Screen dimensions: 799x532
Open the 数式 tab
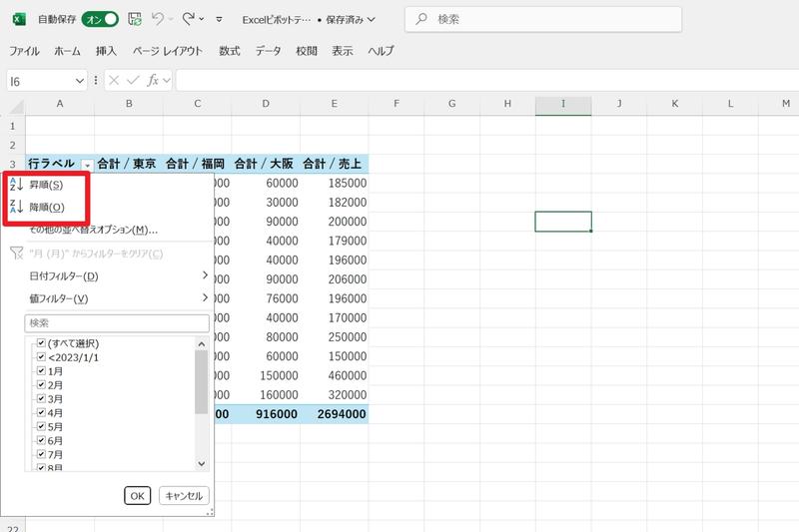[230, 51]
